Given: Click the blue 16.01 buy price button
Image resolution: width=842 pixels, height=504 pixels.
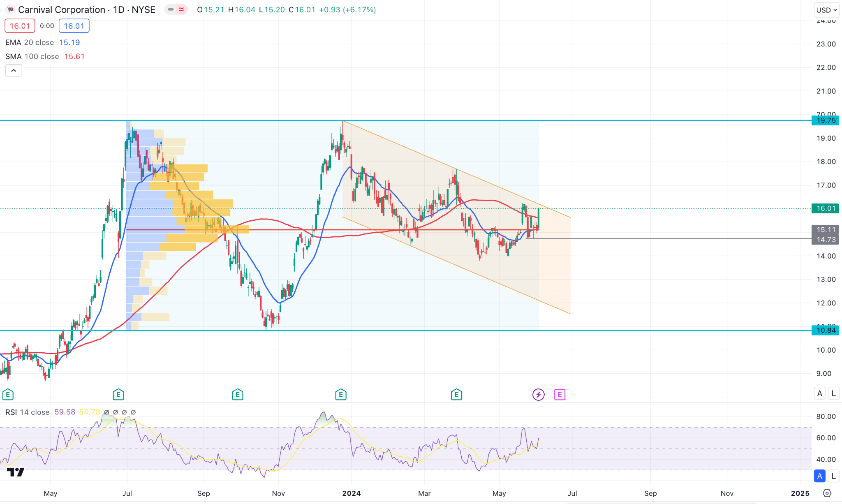Looking at the screenshot, I should coord(74,26).
